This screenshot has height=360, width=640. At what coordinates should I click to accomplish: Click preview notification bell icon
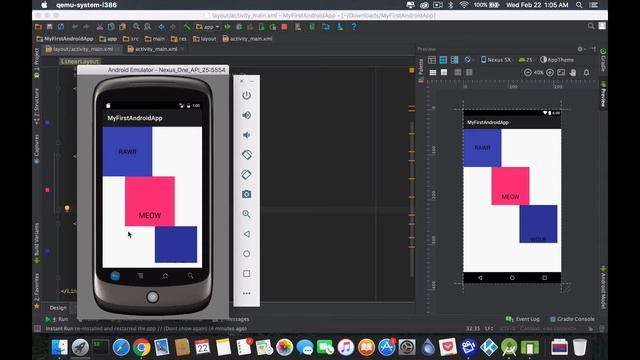click(x=587, y=72)
